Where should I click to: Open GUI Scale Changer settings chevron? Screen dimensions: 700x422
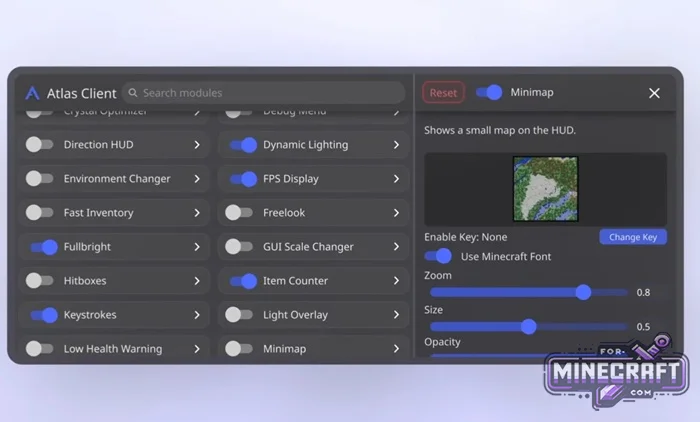396,247
